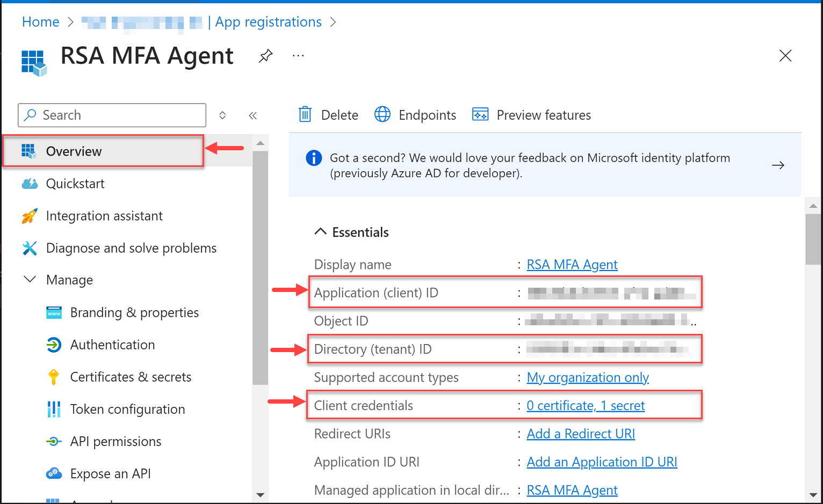Click the 0 certificate, 1 secret link
This screenshot has width=823, height=504.
[586, 406]
